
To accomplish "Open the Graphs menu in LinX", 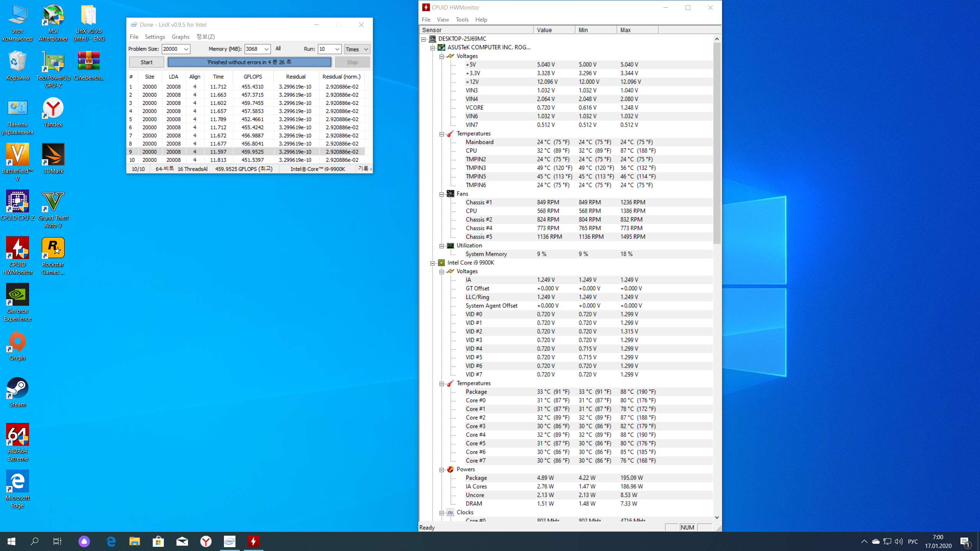I will coord(180,37).
